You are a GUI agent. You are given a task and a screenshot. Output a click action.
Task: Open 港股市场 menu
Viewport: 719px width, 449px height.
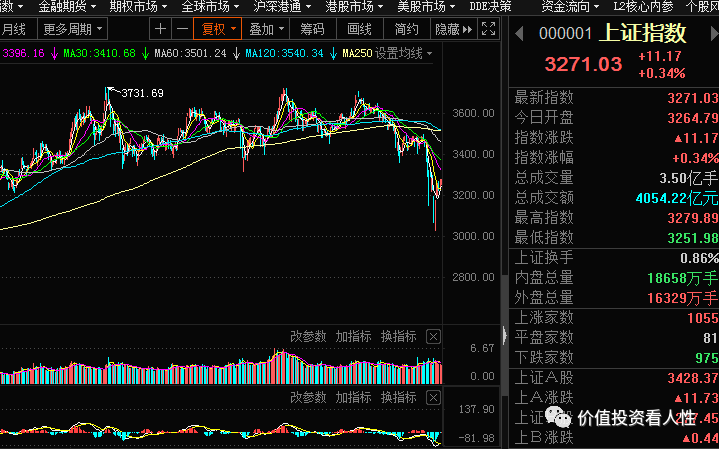click(x=354, y=6)
